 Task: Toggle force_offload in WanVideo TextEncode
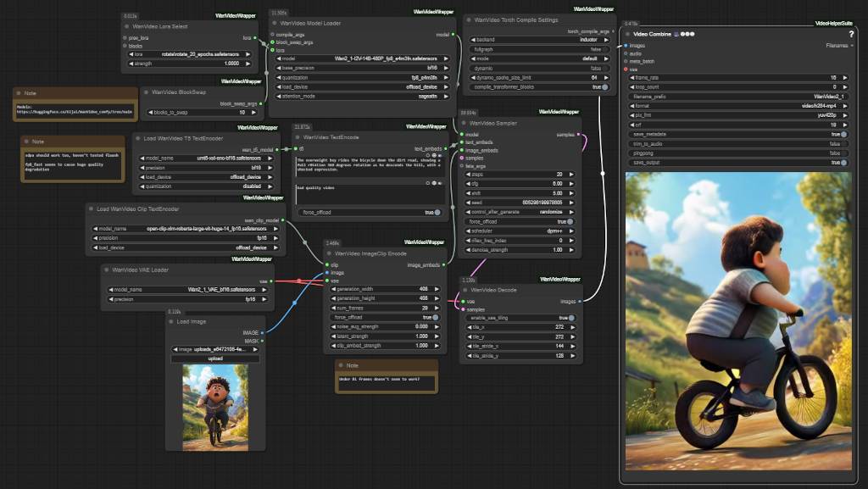tap(370, 213)
